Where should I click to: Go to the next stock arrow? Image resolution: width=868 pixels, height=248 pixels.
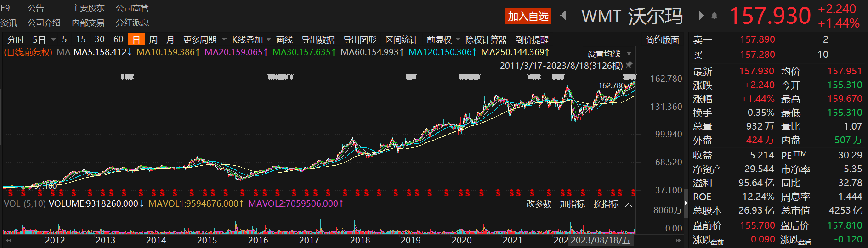701,16
